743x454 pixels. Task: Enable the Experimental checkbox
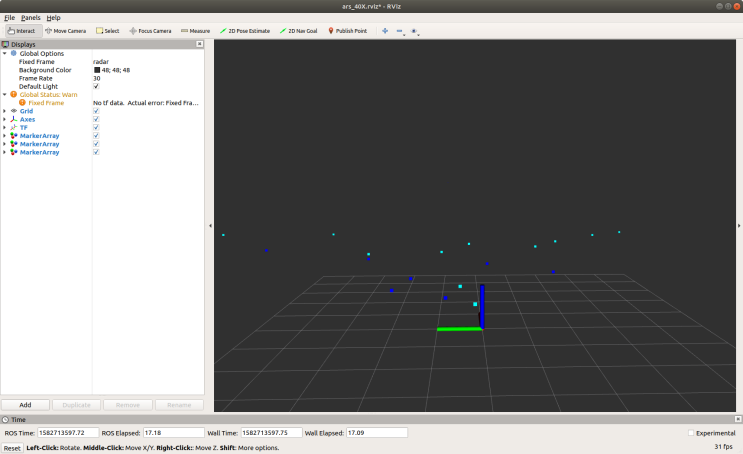pos(691,433)
